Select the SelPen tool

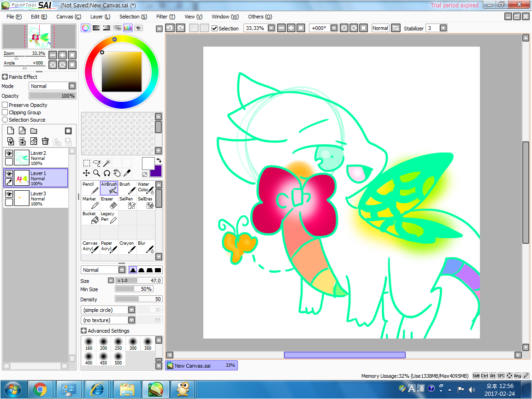click(127, 203)
